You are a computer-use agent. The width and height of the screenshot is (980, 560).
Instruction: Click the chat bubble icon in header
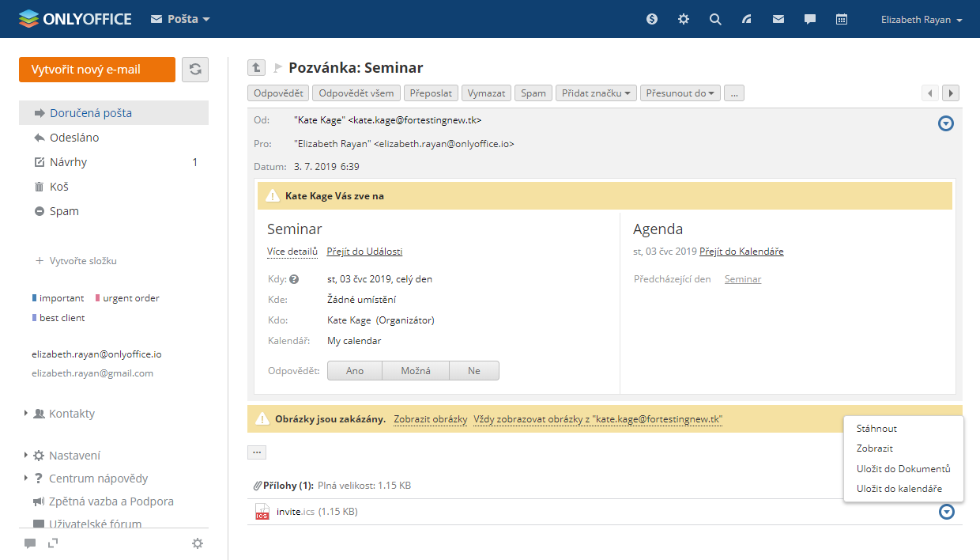click(810, 20)
